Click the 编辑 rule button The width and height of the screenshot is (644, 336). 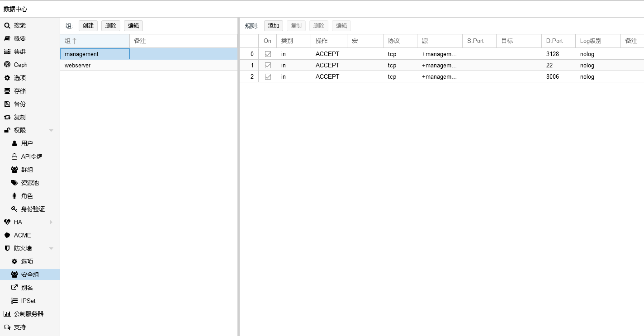pyautogui.click(x=341, y=26)
